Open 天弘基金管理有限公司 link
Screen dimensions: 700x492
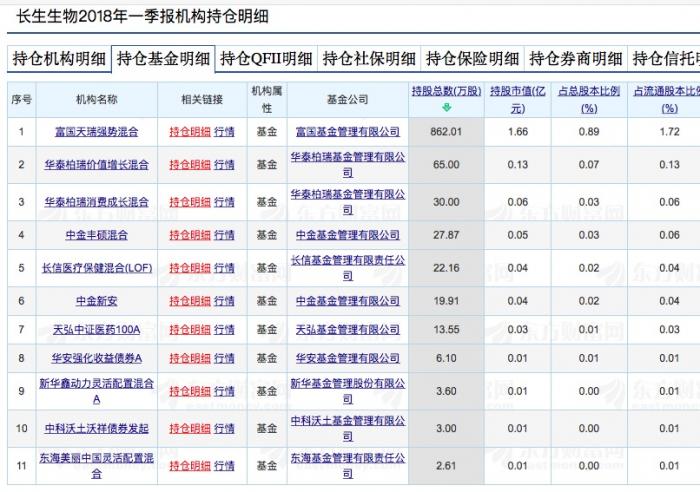[348, 329]
